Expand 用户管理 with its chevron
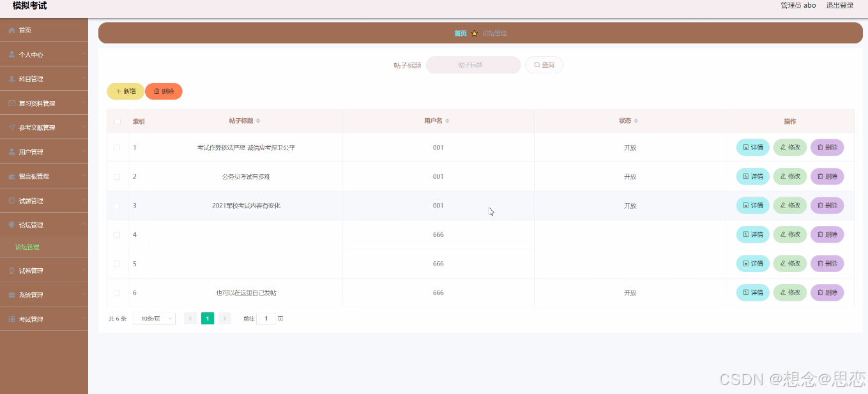 [84, 152]
